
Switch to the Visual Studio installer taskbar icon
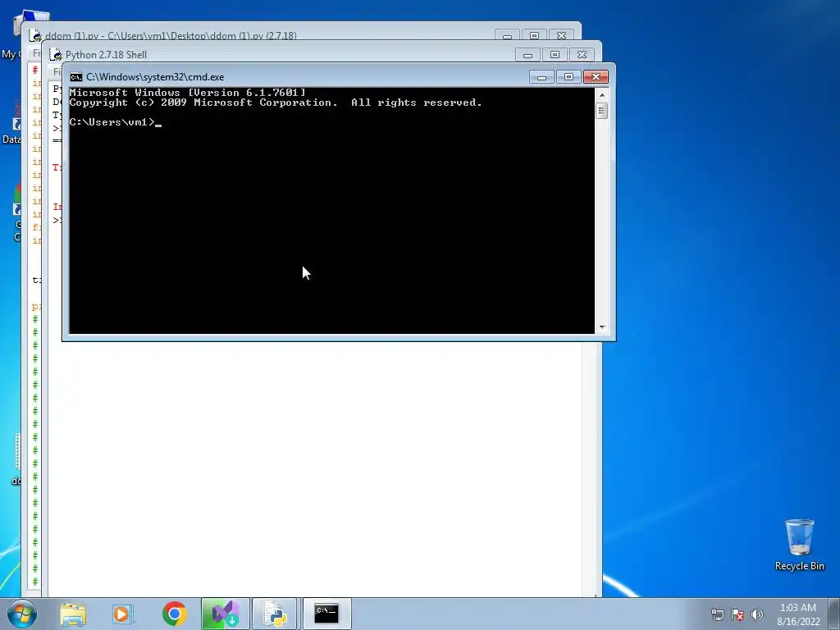pyautogui.click(x=225, y=614)
